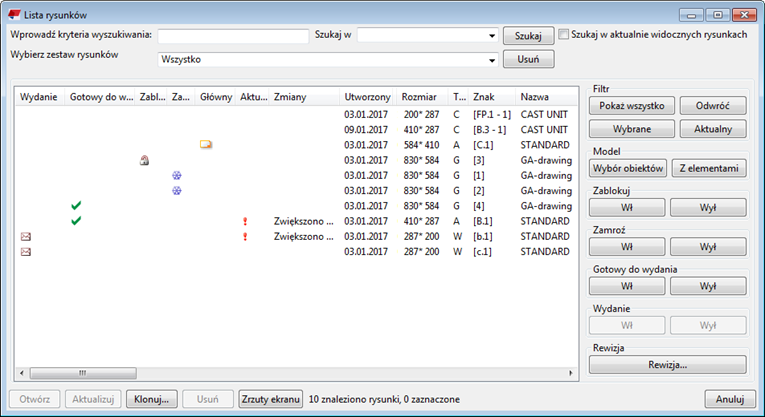Click the issued envelope icon in row [c.1]
The image size is (765, 417).
(x=26, y=252)
